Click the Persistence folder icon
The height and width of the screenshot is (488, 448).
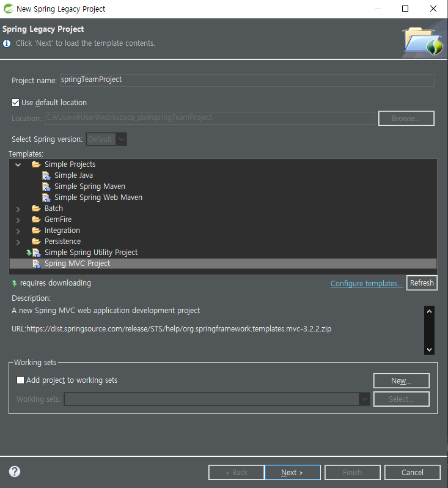[36, 242]
